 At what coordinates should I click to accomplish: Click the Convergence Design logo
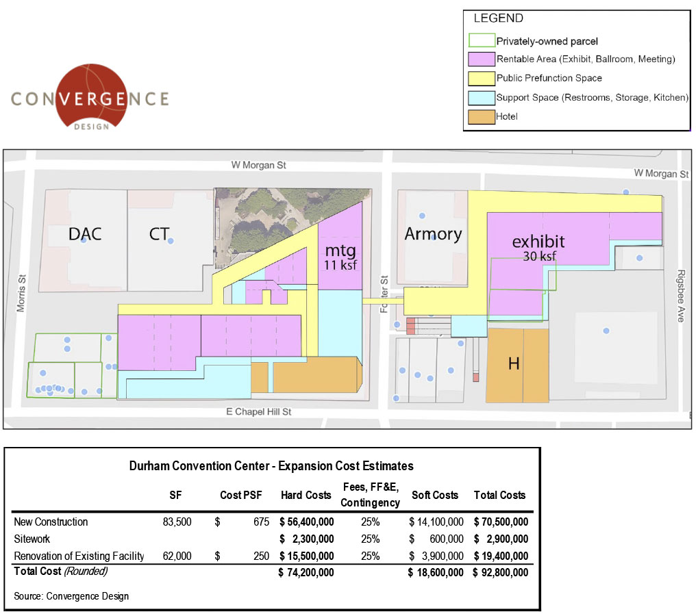click(90, 97)
